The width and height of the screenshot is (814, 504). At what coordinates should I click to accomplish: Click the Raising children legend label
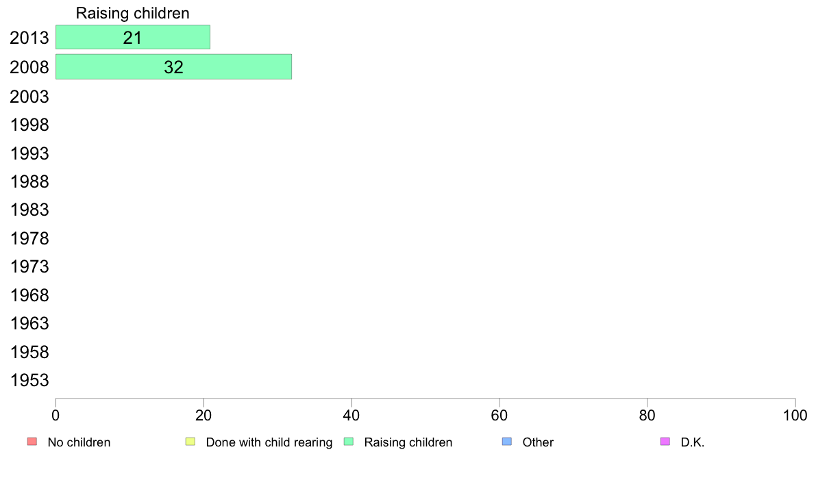click(x=408, y=442)
